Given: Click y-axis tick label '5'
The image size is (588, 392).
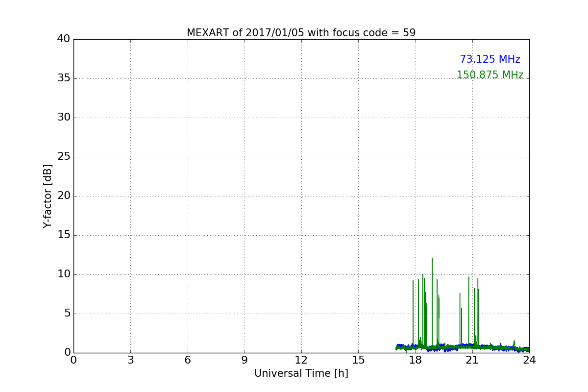Looking at the screenshot, I should click(x=67, y=314).
